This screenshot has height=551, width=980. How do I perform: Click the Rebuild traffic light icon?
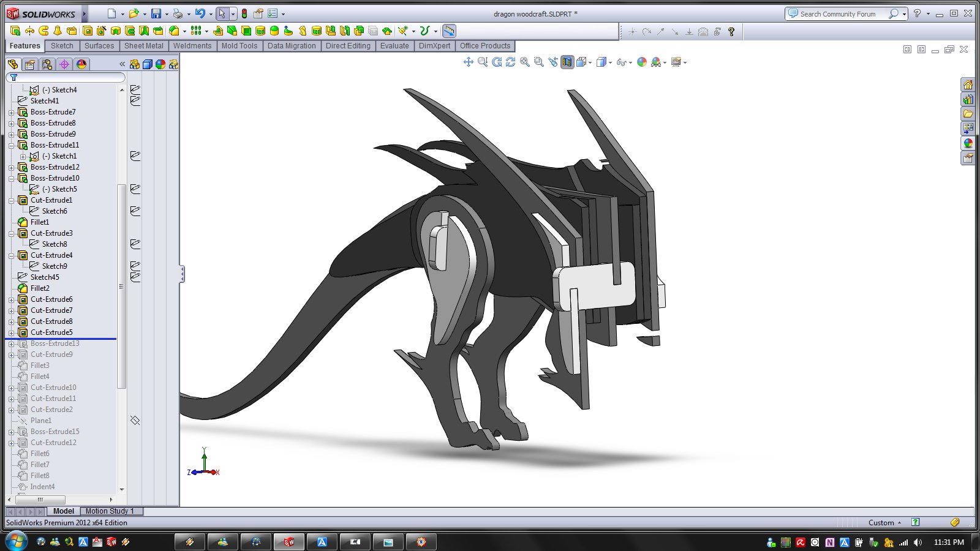[x=244, y=13]
